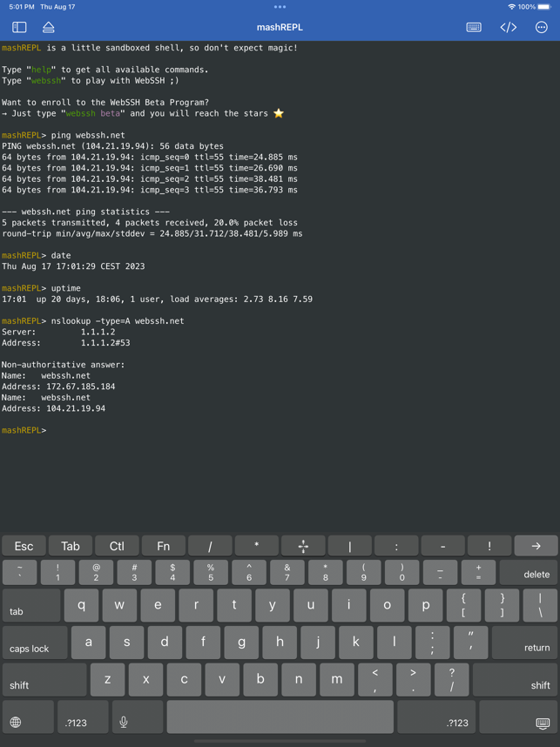The height and width of the screenshot is (747, 560).
Task: Tap the slash accessory key
Action: (210, 546)
